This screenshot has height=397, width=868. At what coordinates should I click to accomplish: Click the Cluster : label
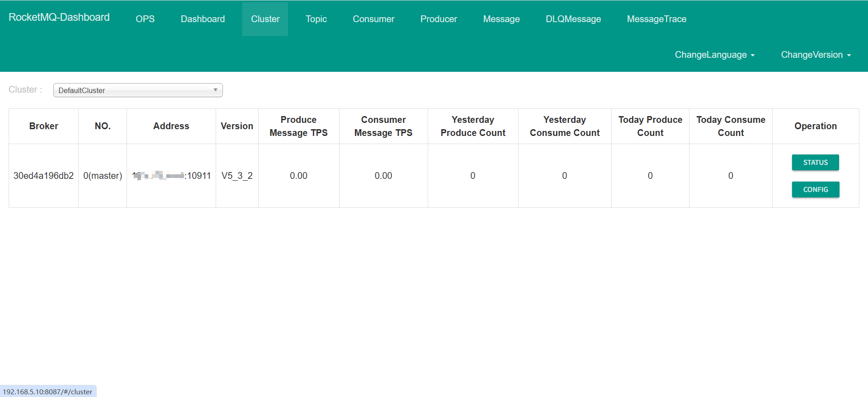25,89
